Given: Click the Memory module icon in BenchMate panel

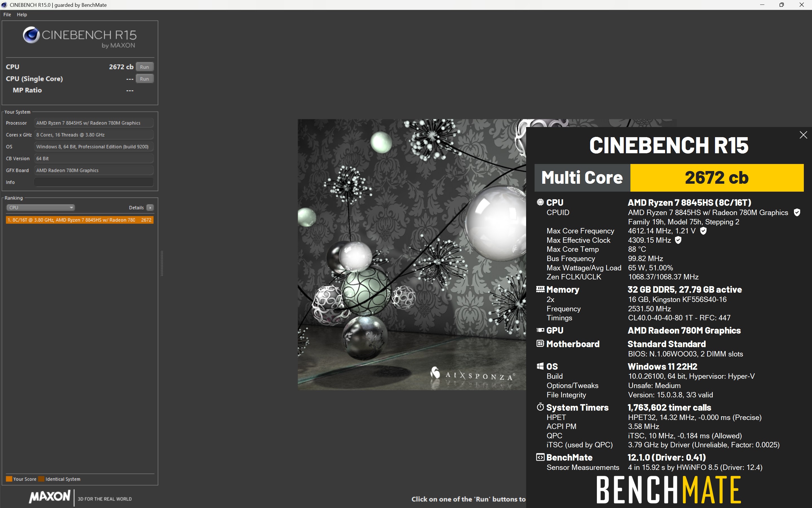Looking at the screenshot, I should click(x=540, y=289).
